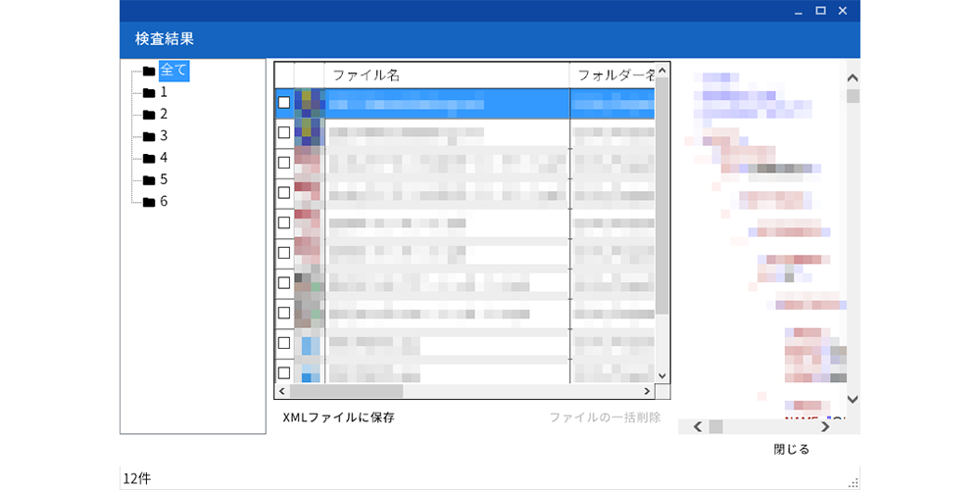Click the folder icon beside 5
The height and width of the screenshot is (490, 980).
149,180
